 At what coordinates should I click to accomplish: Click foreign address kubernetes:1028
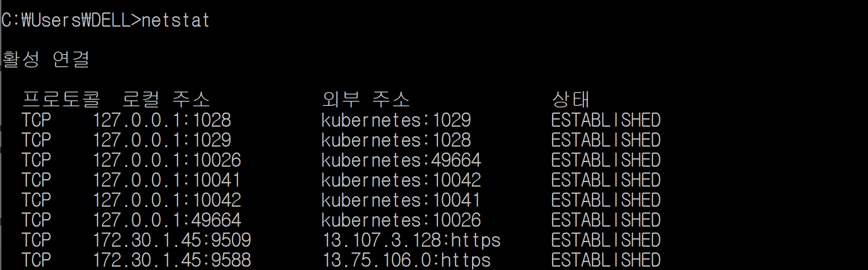396,140
